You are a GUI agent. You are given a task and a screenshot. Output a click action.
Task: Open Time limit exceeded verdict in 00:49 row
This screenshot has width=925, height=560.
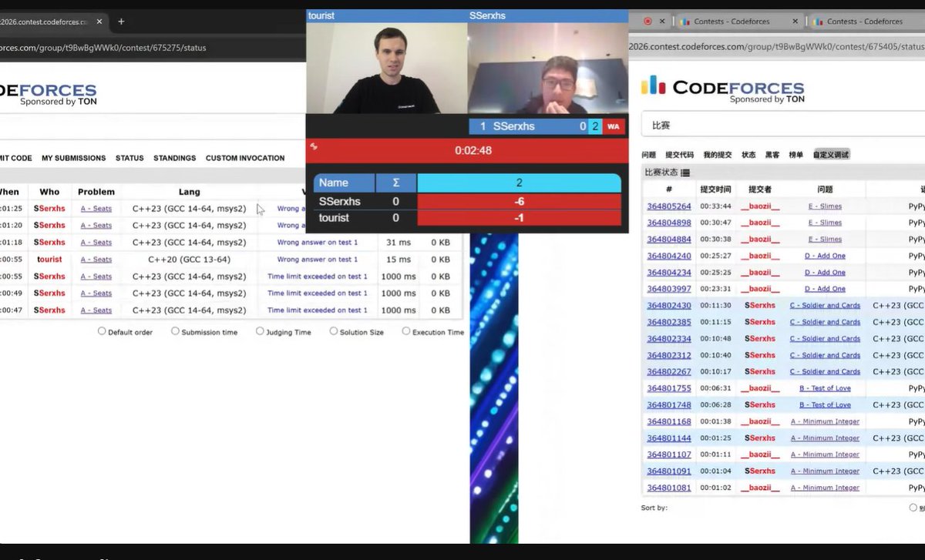[x=318, y=293]
